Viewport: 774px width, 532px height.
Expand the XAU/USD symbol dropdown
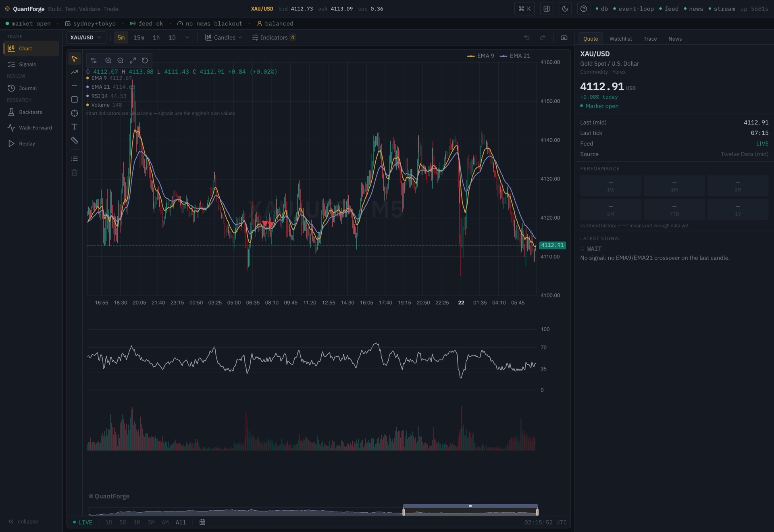(x=86, y=37)
